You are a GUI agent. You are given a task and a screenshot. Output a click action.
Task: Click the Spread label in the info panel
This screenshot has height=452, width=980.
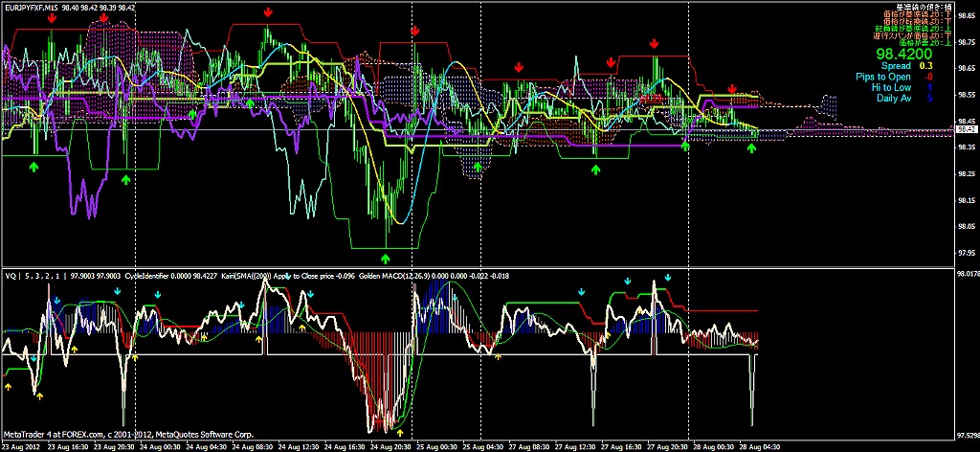coord(896,66)
